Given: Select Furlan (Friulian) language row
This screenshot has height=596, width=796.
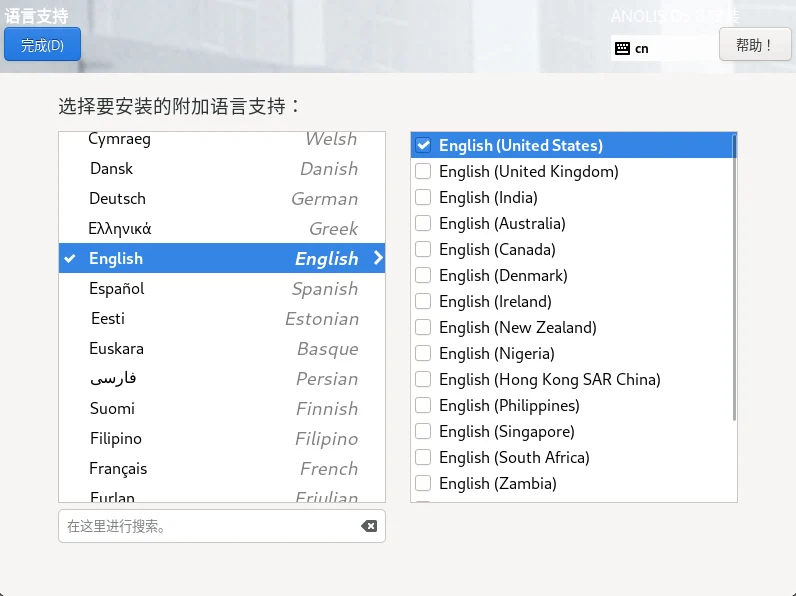Looking at the screenshot, I should pos(222,493).
